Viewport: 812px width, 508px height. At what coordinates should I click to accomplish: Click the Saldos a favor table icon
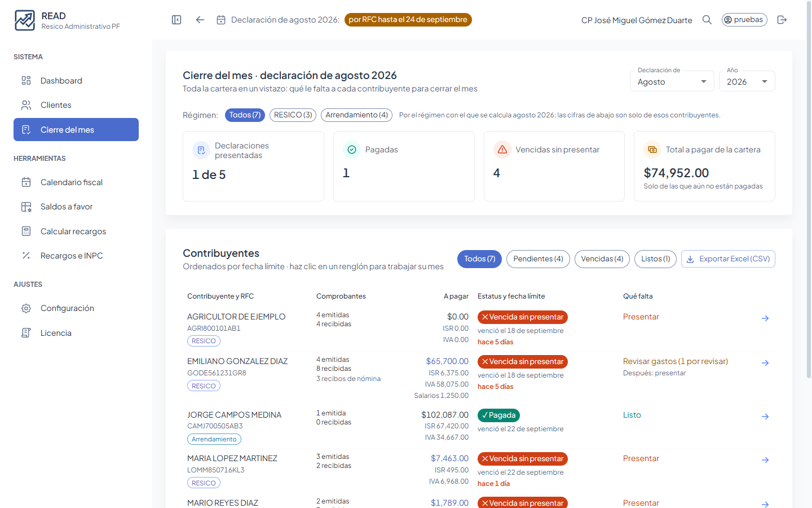point(26,207)
